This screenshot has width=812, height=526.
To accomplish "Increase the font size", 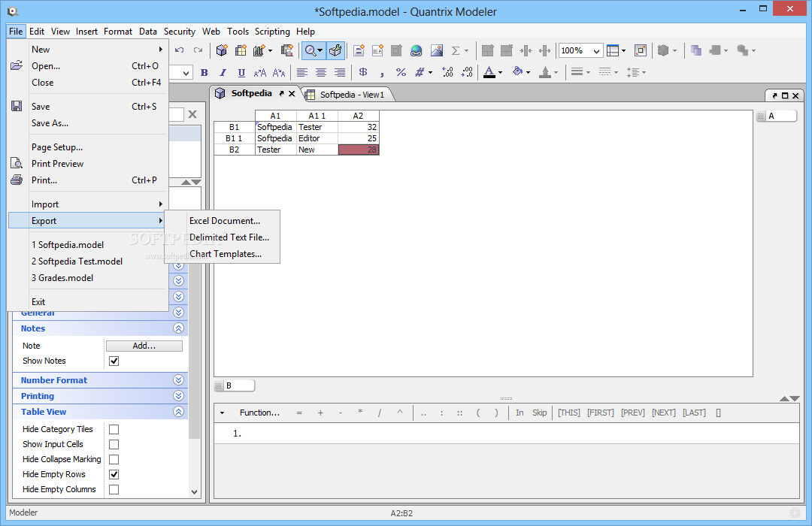I will point(260,72).
